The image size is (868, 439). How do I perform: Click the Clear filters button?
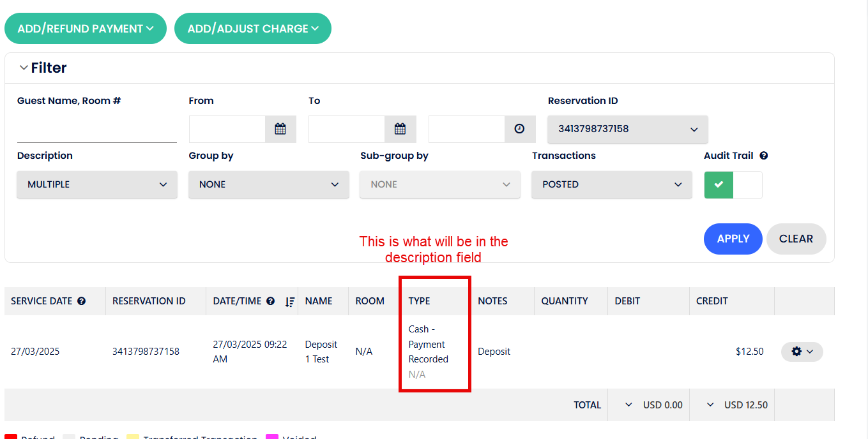coord(796,239)
